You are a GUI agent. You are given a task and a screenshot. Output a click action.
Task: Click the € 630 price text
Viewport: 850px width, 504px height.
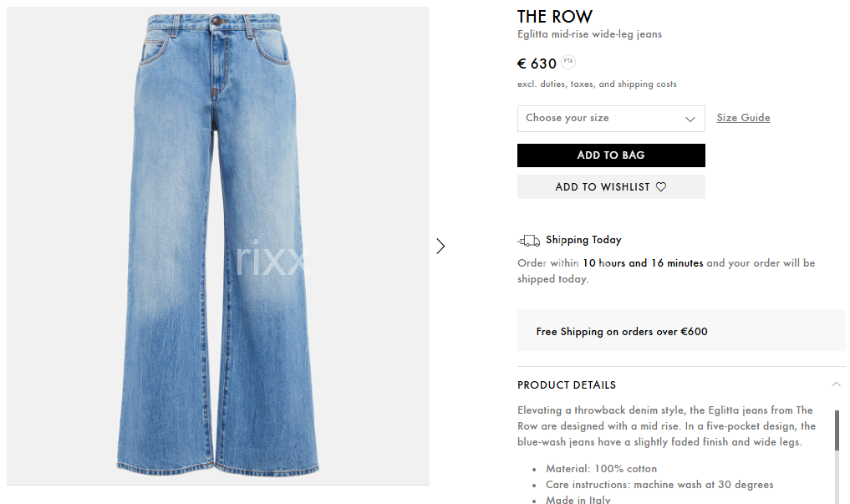tap(537, 64)
